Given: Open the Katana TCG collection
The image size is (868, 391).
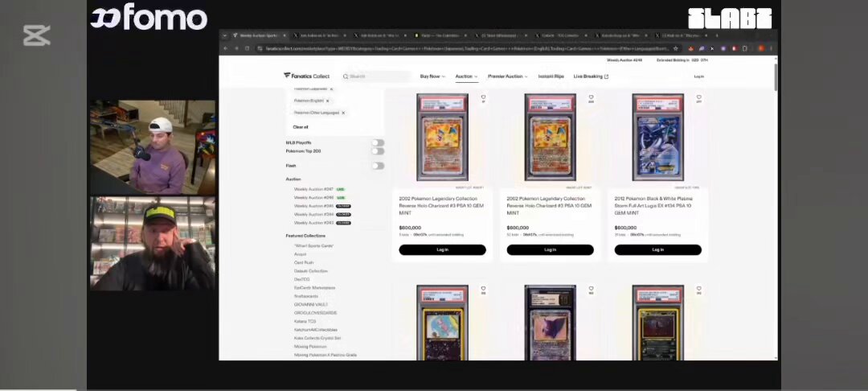Looking at the screenshot, I should click(305, 321).
